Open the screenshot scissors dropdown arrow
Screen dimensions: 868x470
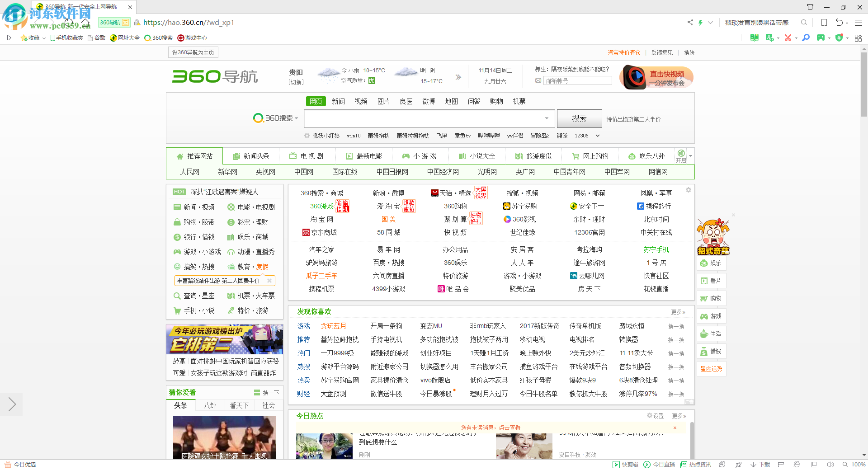pos(796,38)
